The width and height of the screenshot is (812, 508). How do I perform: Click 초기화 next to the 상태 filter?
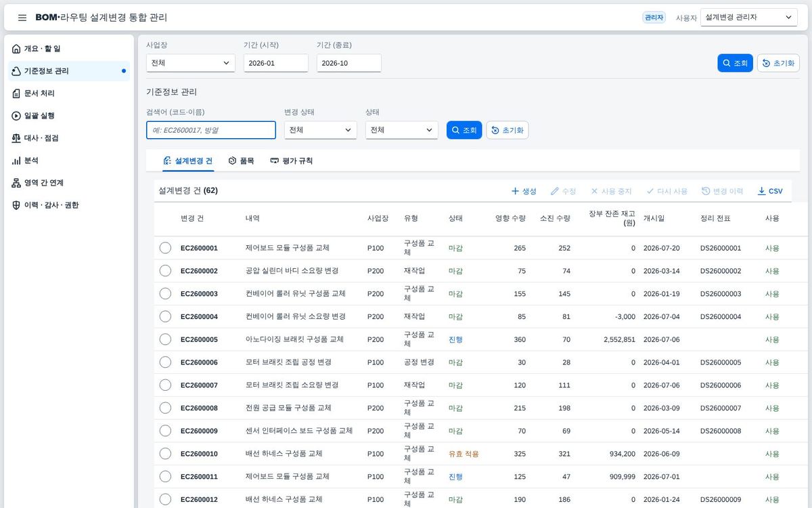coord(507,130)
